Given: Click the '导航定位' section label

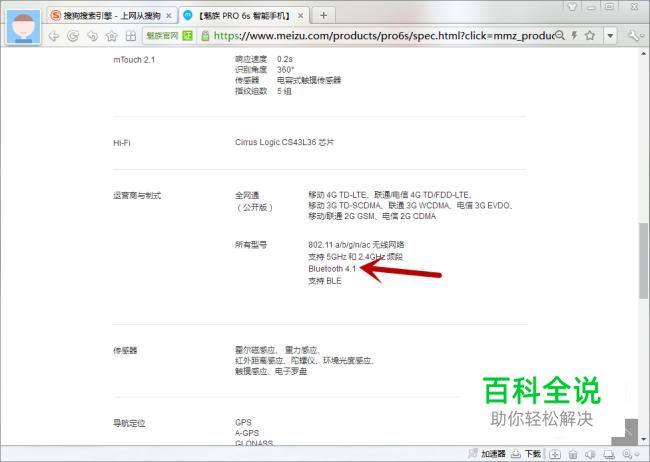Looking at the screenshot, I should (129, 423).
